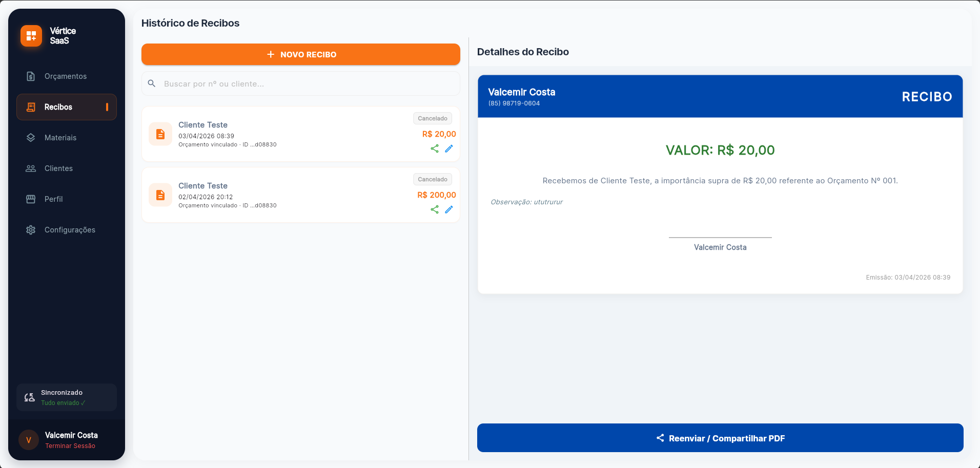Screen dimensions: 980x468
Task: Click the orange document icon of R$ 200,00 receipt
Action: 160,195
